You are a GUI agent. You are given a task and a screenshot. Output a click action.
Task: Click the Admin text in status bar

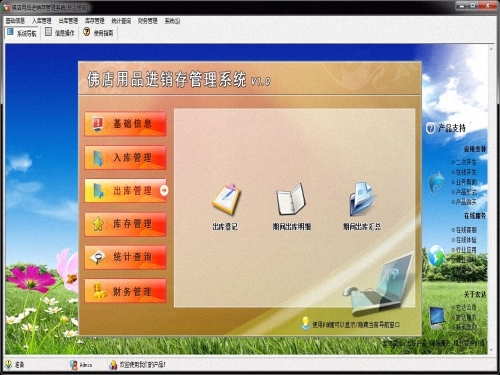pyautogui.click(x=86, y=365)
